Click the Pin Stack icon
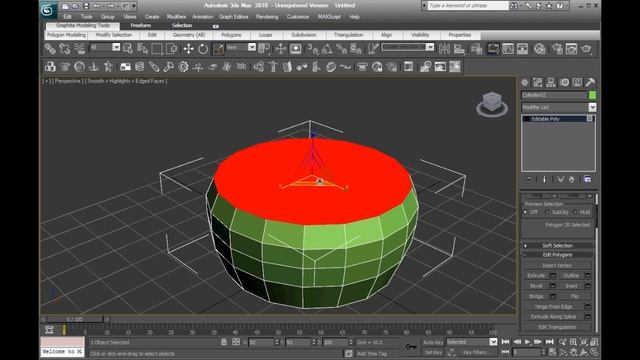The image size is (640, 360). (529, 179)
